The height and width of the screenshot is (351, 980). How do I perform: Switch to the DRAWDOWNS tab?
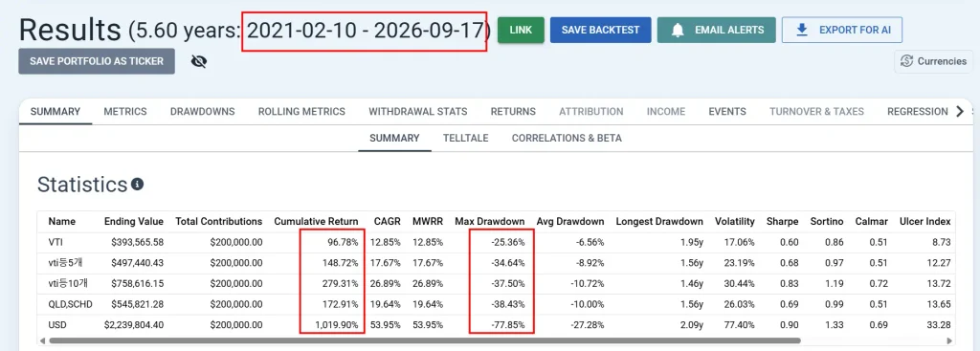coord(203,112)
